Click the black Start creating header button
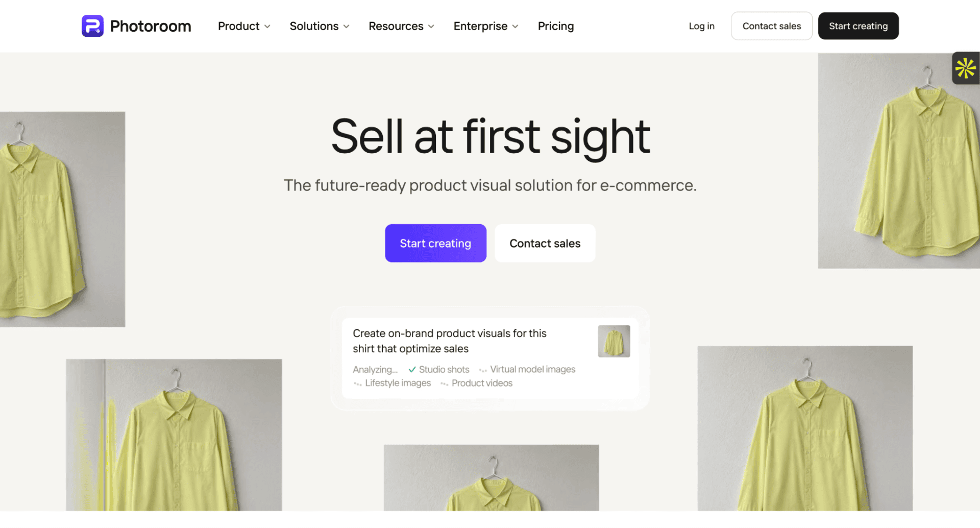 pos(859,26)
